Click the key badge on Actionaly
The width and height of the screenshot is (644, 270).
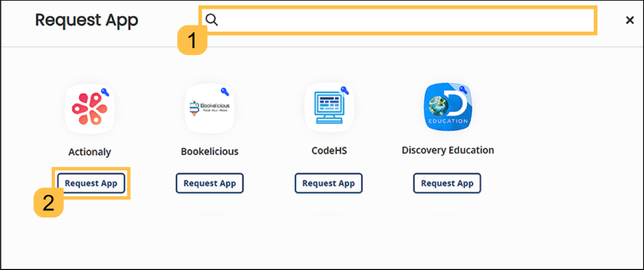105,92
